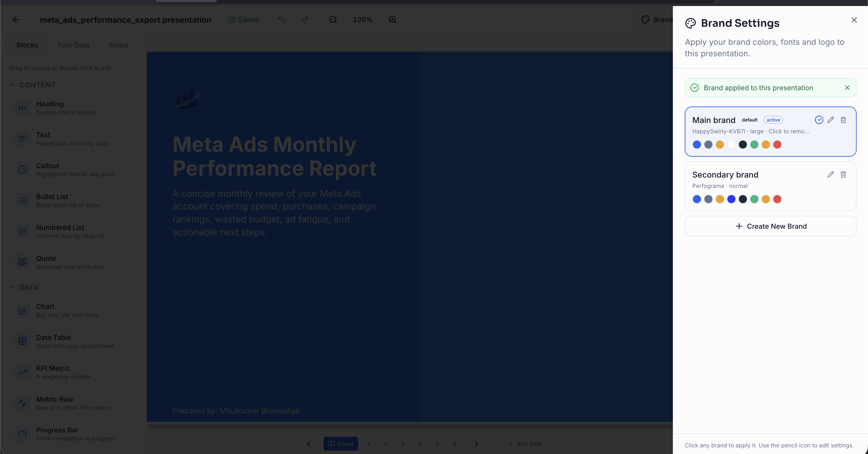Select the KPI Metric block icon
Viewport: 868px width, 454px height.
[22, 372]
